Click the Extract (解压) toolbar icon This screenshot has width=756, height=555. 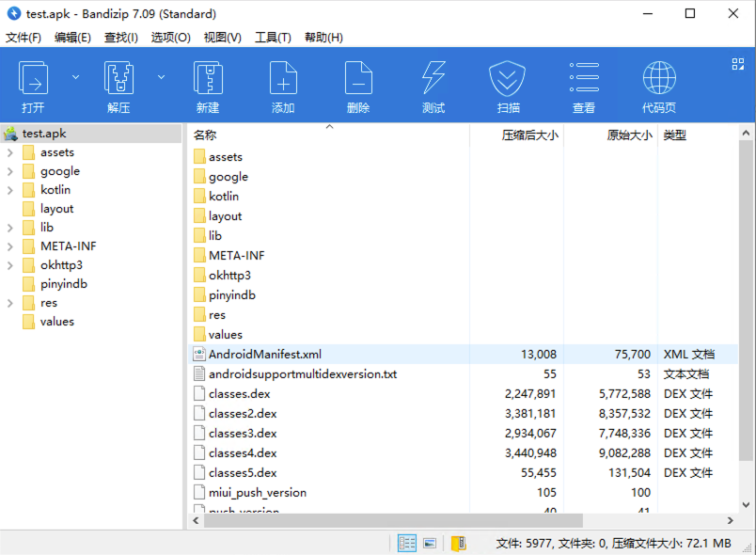click(118, 78)
